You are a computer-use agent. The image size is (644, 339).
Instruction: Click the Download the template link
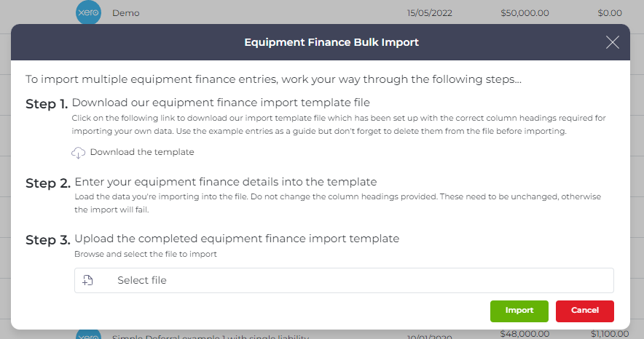coord(142,152)
